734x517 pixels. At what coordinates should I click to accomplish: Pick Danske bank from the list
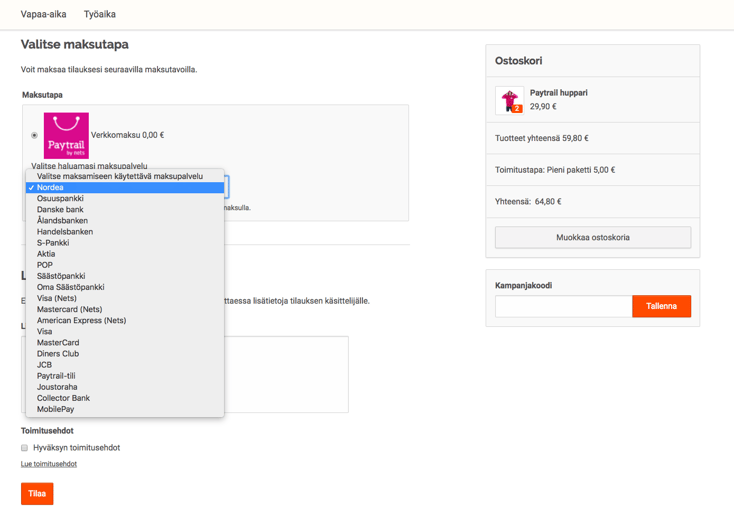coord(125,209)
